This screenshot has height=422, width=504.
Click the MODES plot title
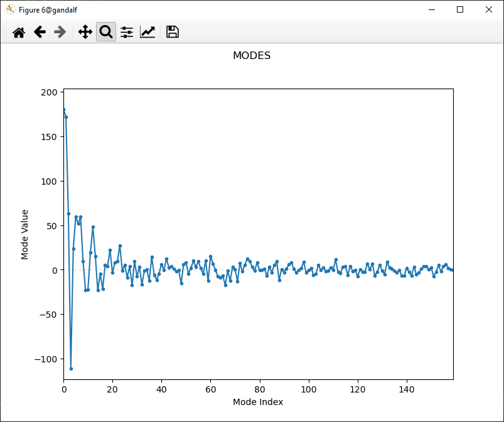click(252, 56)
